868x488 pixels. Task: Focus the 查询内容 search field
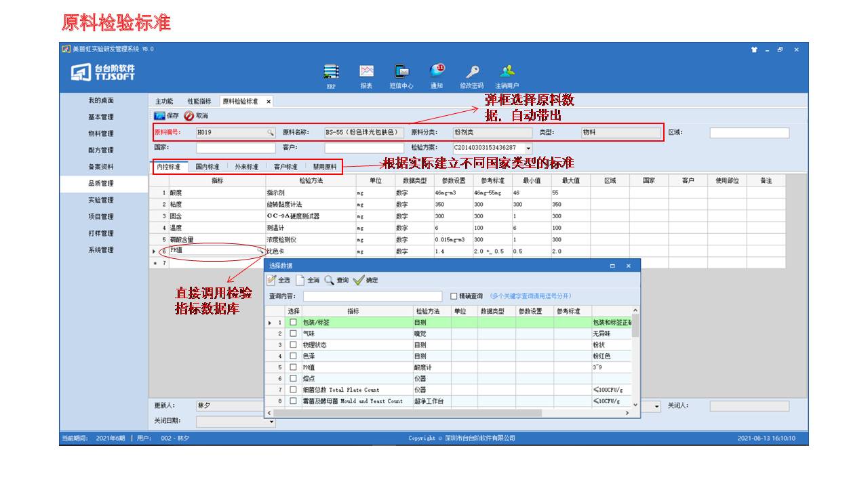tap(372, 296)
